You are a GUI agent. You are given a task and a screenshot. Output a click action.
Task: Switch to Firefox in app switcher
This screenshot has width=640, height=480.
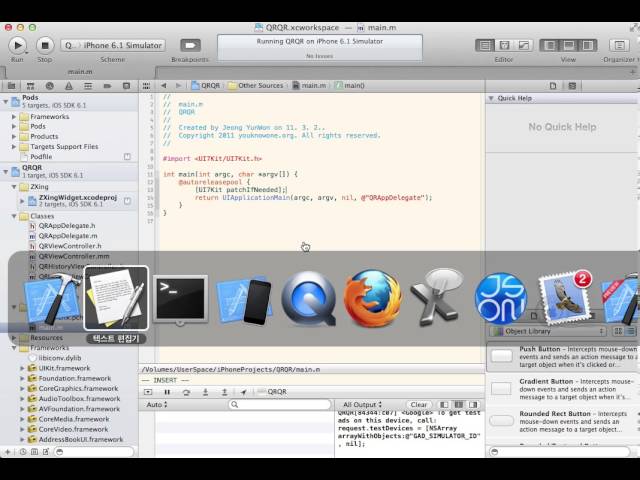[x=373, y=298]
